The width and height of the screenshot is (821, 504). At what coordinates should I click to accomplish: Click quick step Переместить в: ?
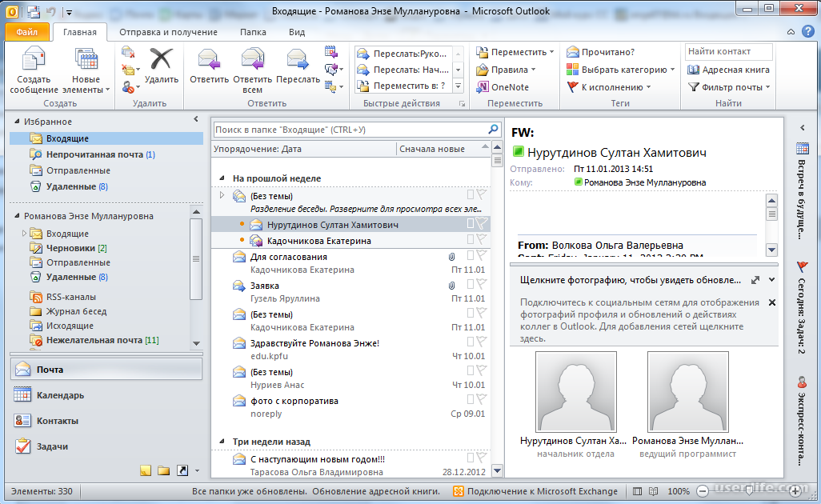403,86
